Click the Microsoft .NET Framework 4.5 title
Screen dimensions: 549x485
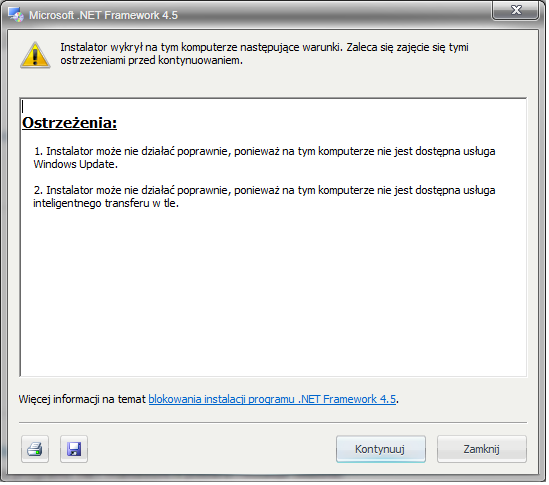tap(104, 15)
